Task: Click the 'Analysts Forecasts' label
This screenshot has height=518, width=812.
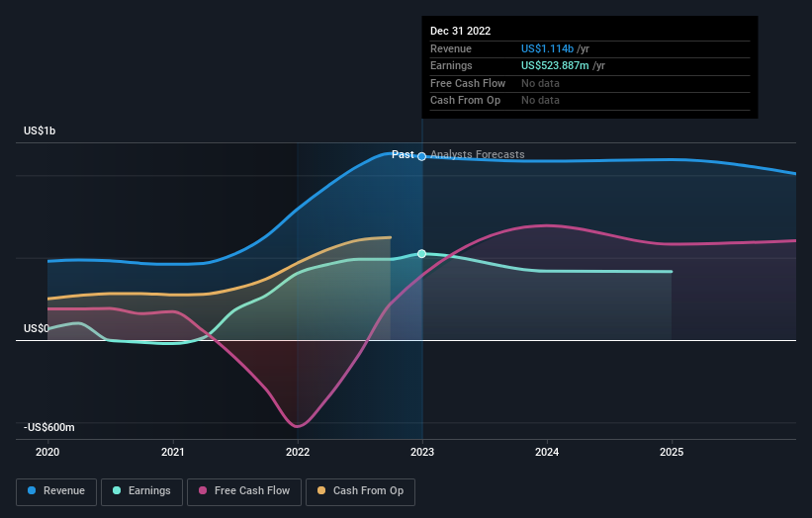Action: point(478,154)
